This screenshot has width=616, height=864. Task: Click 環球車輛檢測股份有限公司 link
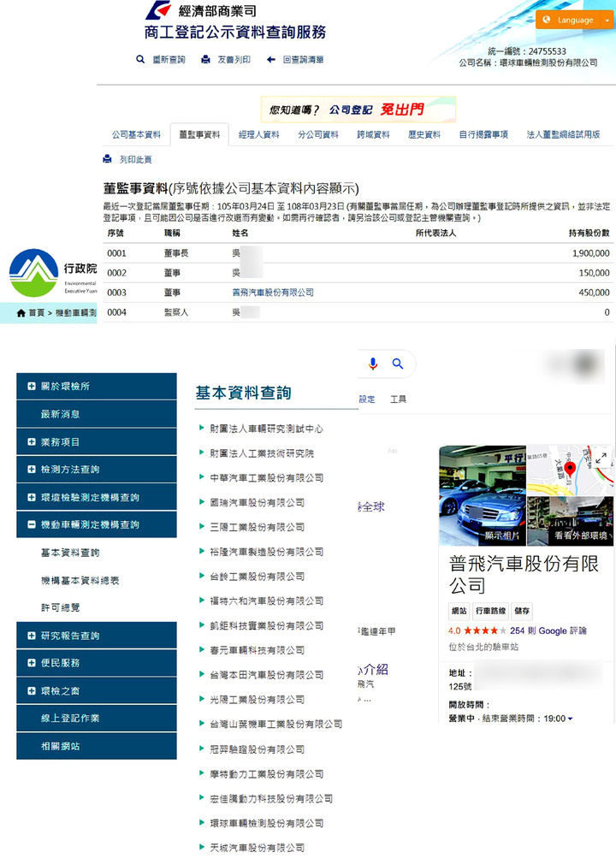(x=267, y=823)
